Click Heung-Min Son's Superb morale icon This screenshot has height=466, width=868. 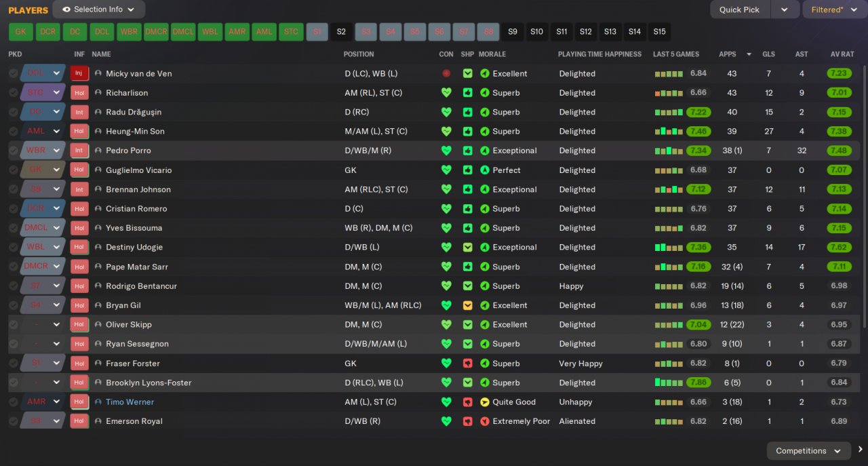click(x=484, y=132)
